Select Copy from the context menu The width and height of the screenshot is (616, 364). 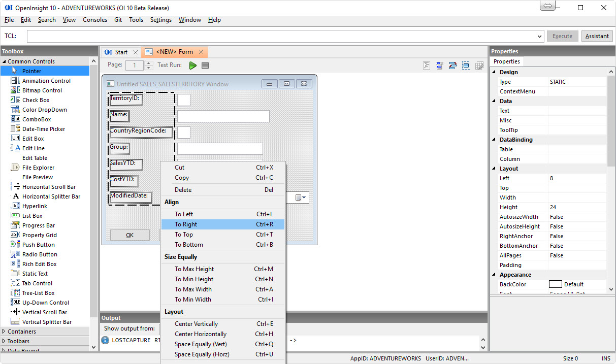223,178
